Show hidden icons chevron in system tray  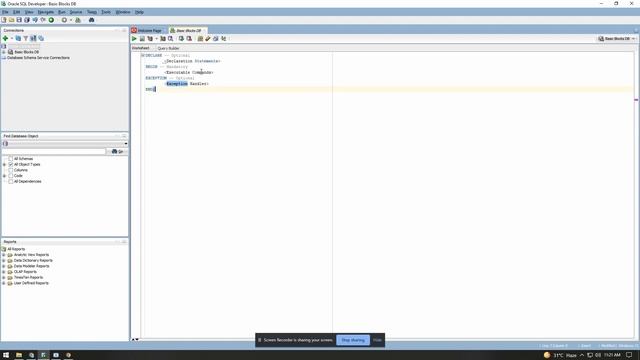582,355
